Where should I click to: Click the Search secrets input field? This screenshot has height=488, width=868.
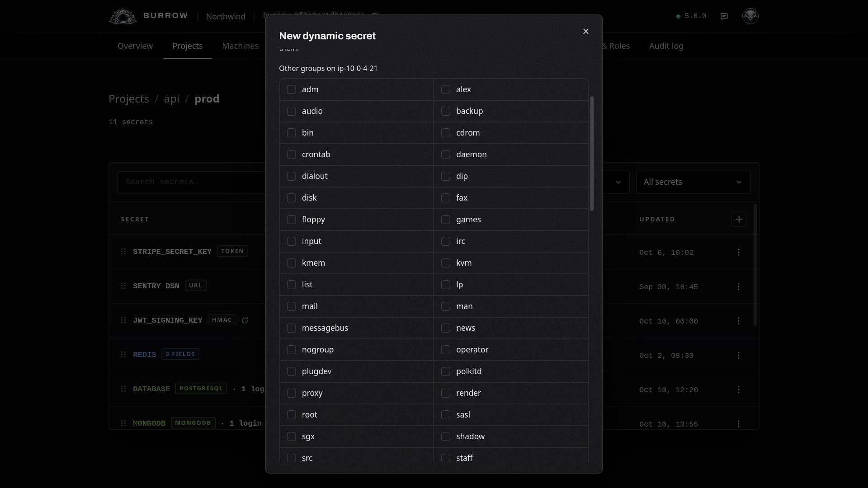tap(192, 182)
